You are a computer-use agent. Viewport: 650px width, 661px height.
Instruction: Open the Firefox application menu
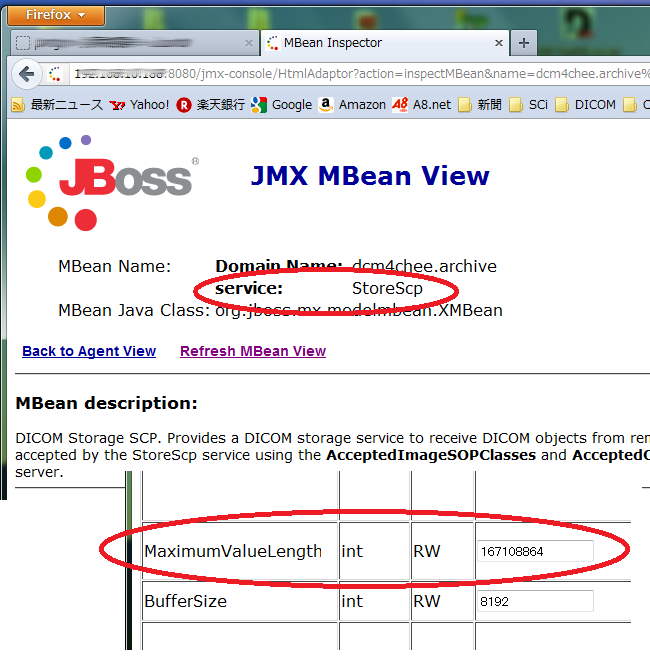(x=56, y=15)
